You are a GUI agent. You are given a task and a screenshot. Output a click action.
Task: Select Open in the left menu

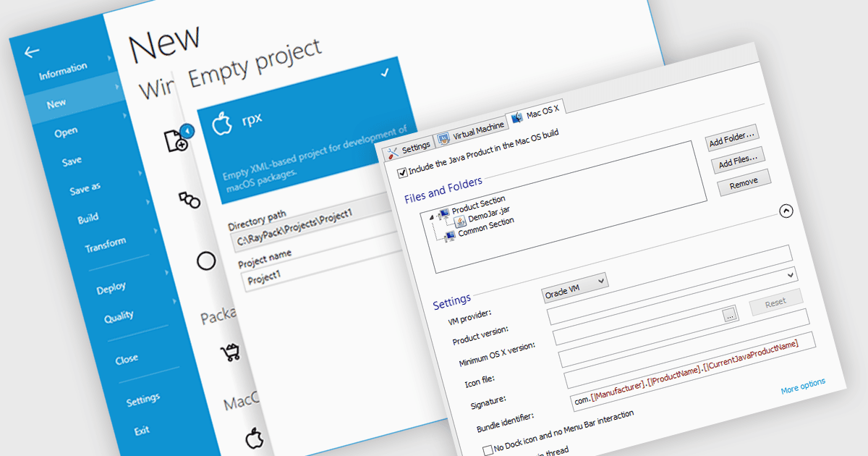click(66, 132)
